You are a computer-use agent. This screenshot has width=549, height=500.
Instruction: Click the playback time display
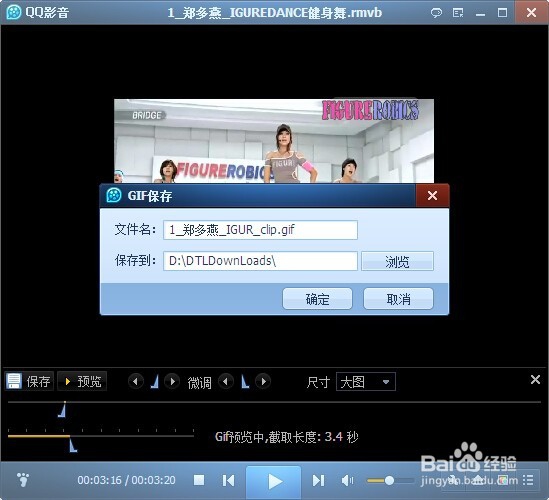[x=126, y=480]
